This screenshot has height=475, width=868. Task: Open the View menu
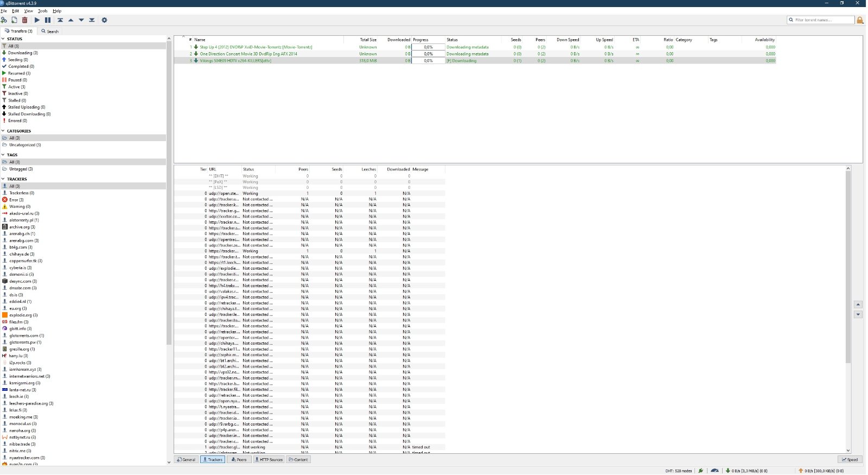coord(28,11)
